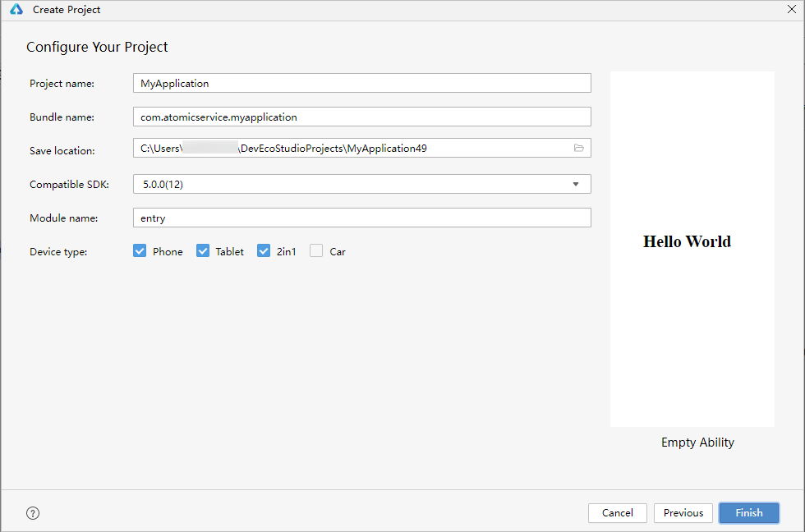Uncheck the Phone device type

click(x=140, y=251)
